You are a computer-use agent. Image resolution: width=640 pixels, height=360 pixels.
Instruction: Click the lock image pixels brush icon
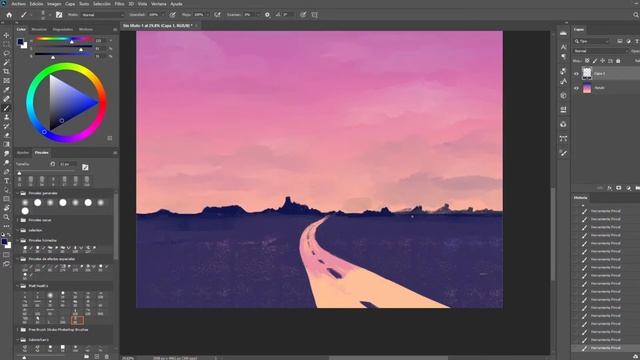[595, 61]
